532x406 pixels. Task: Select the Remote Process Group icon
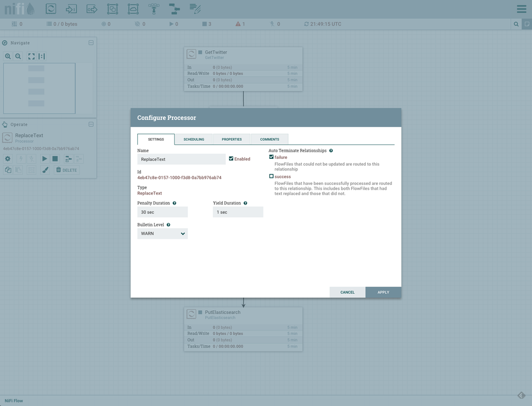pos(133,9)
